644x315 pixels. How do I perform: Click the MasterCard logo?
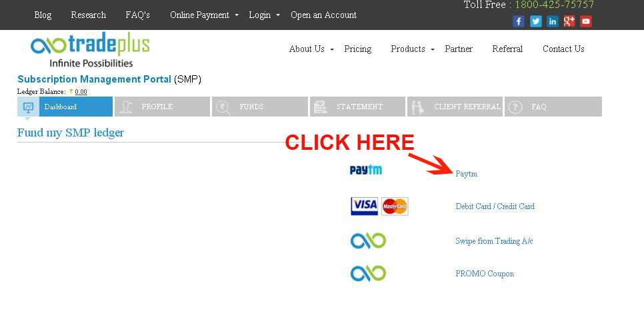pos(395,206)
